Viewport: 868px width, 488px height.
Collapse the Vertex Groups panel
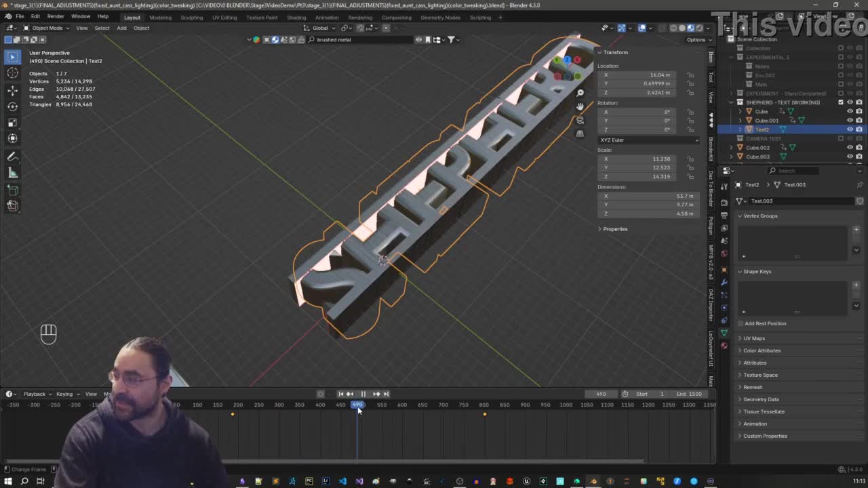pos(760,216)
